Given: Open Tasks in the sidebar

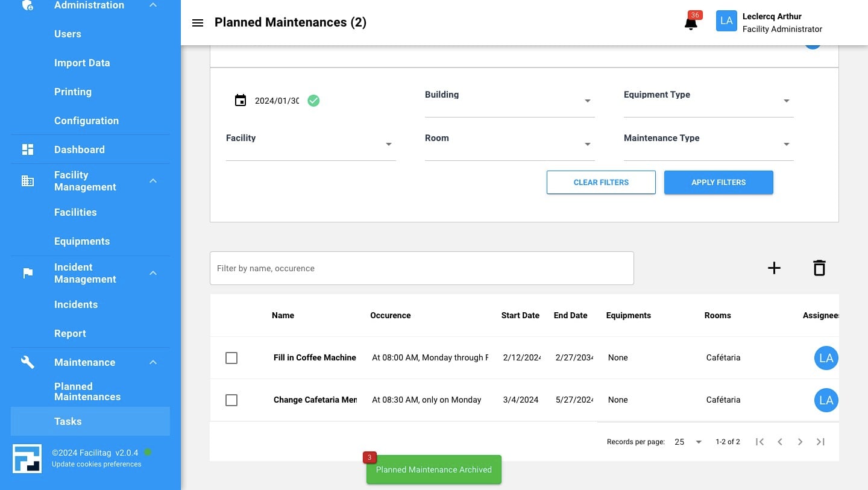Looking at the screenshot, I should coord(68,421).
